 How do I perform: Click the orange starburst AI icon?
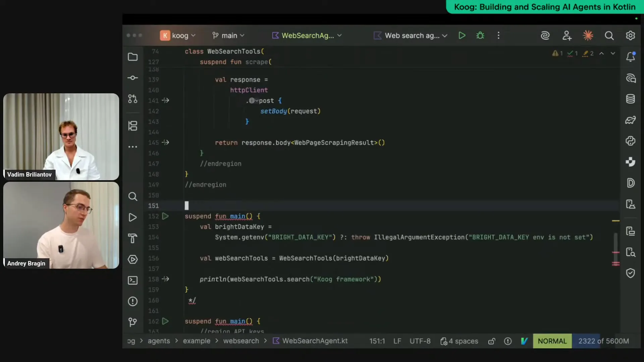[588, 35]
